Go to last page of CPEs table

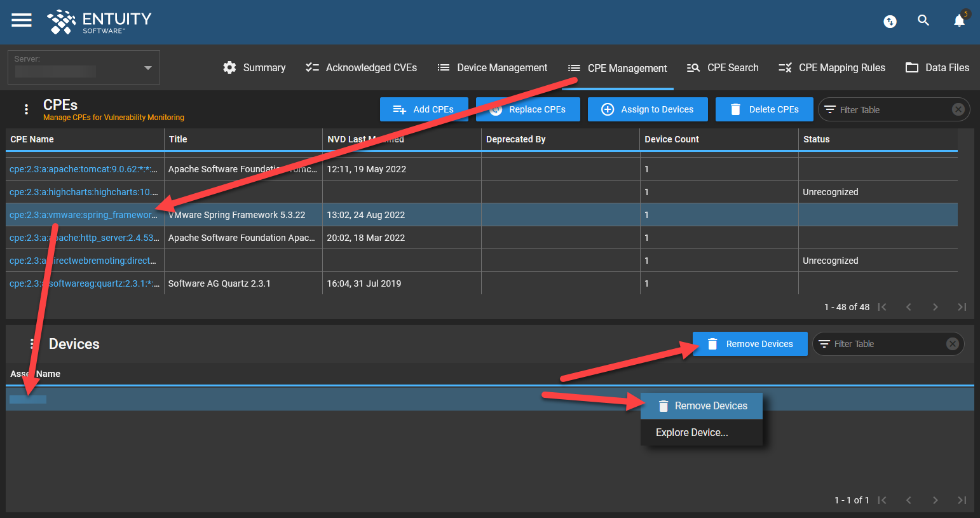point(962,307)
